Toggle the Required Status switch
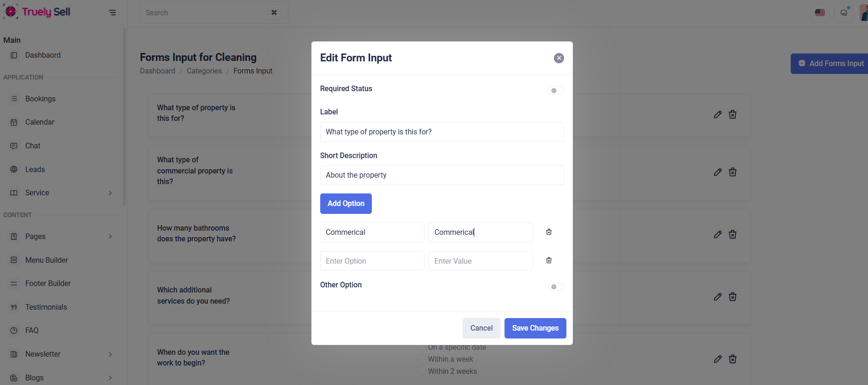 coord(556,91)
